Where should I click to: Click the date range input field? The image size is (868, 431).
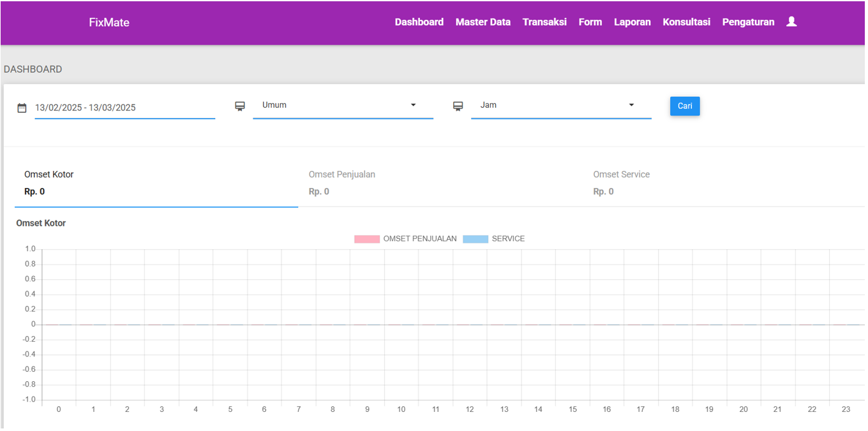tap(124, 108)
